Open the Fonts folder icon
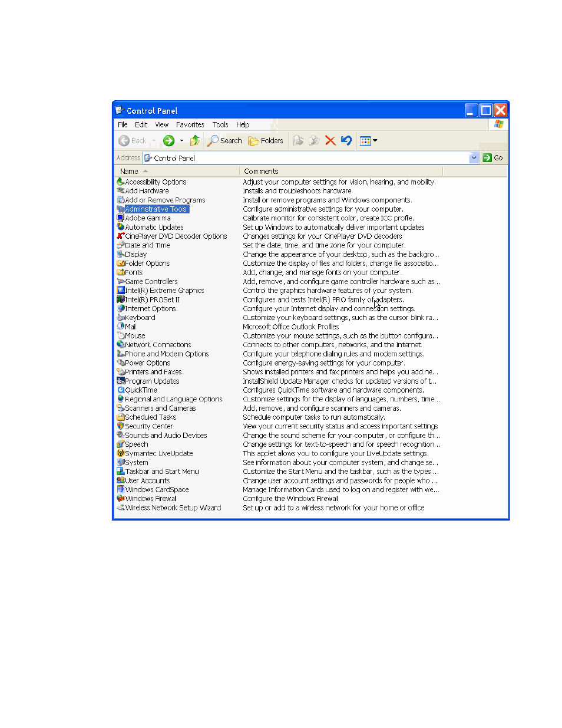 pos(121,272)
